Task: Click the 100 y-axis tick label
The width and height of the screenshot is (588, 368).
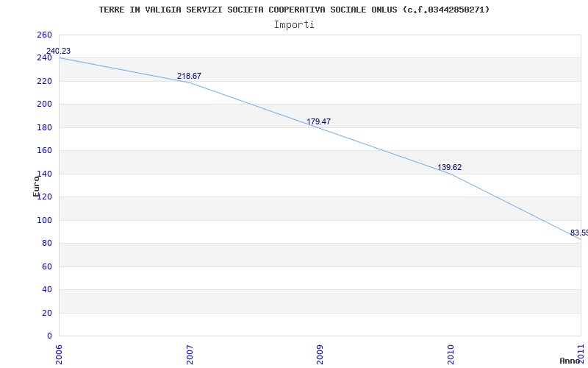Action: click(x=44, y=220)
